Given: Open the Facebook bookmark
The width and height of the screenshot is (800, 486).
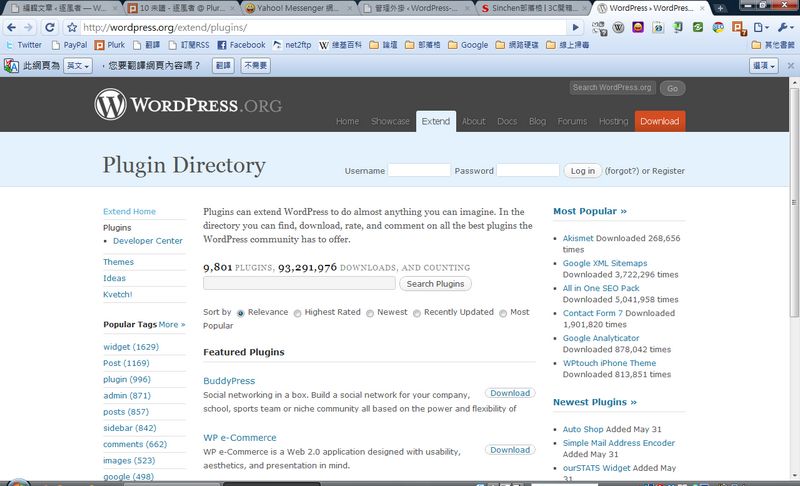Looking at the screenshot, I should 241,45.
